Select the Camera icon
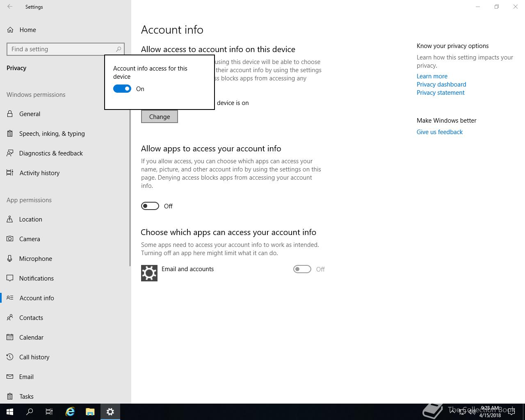 click(x=10, y=239)
